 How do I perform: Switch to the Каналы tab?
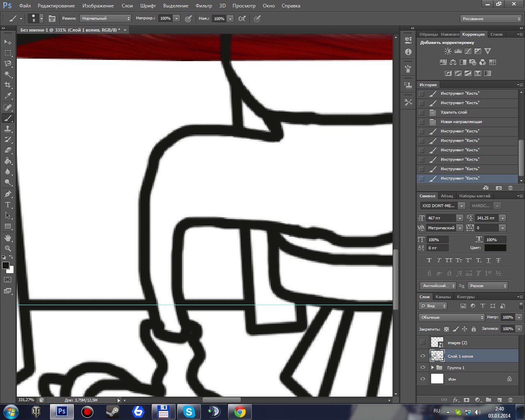[x=443, y=297]
